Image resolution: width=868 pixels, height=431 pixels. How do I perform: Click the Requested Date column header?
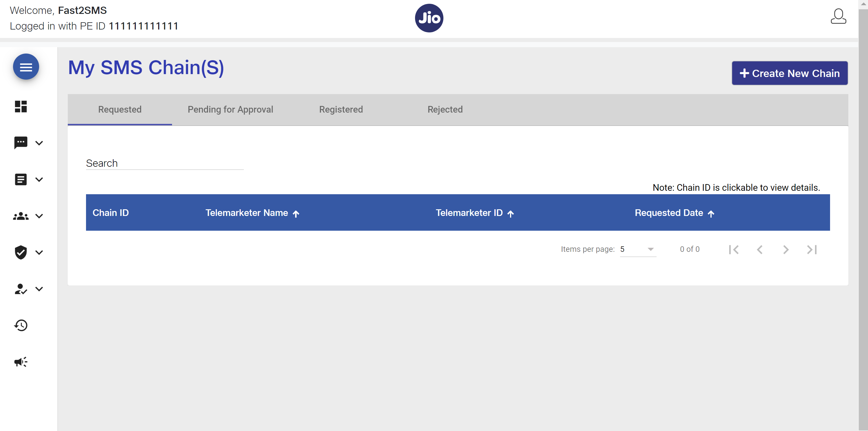[669, 213]
